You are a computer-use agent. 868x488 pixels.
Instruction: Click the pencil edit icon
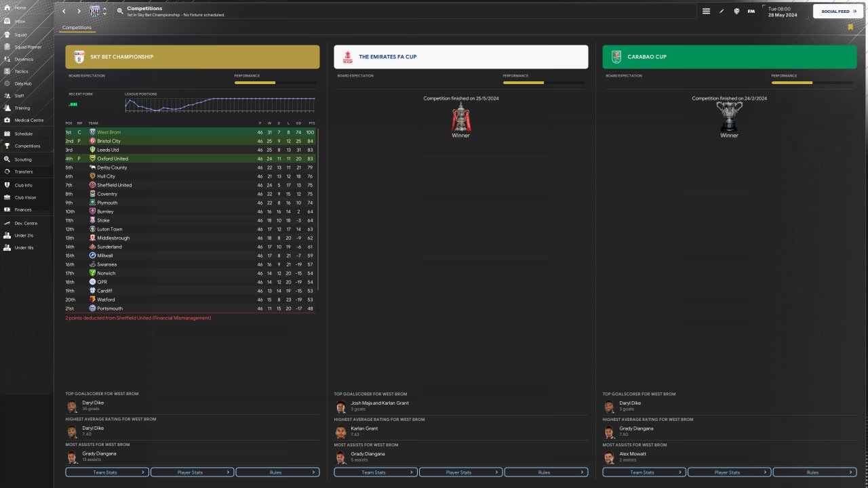[722, 12]
